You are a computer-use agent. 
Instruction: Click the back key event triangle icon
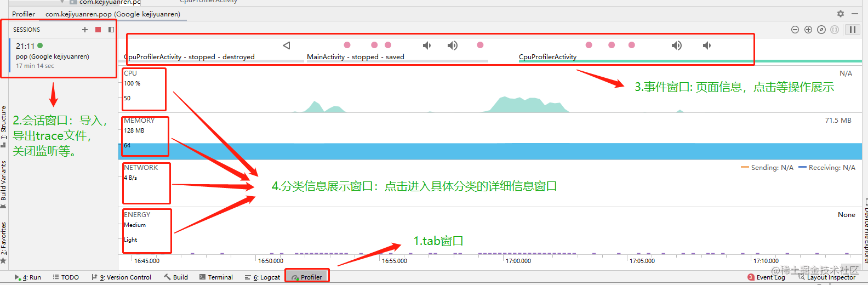coord(286,45)
